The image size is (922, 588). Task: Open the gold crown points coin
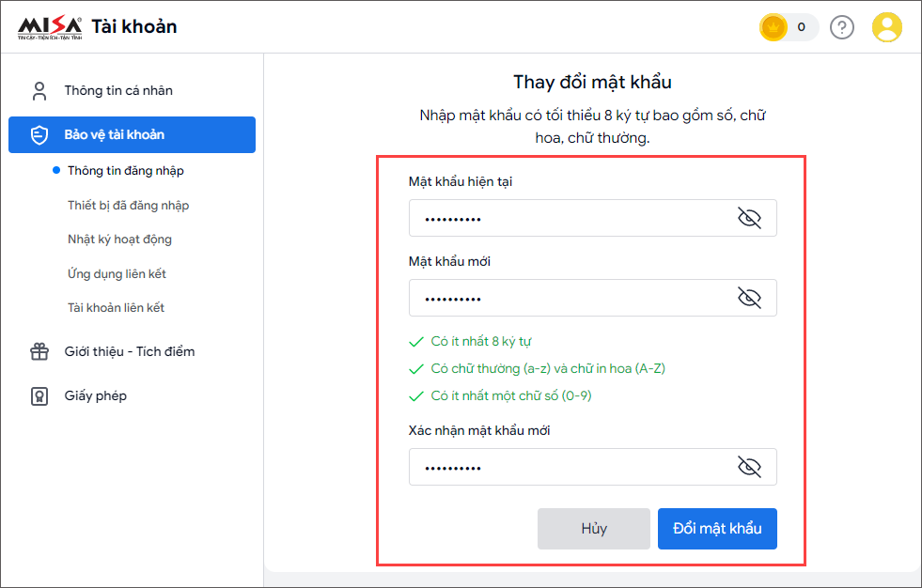point(773,27)
